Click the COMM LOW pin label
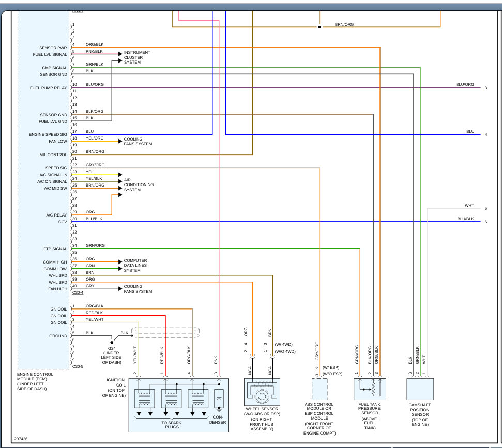502x448 pixels. (55, 269)
